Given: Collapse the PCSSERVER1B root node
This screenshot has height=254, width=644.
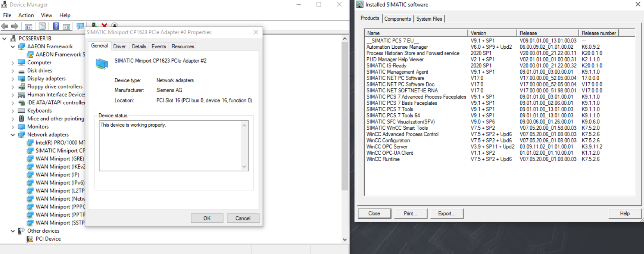Looking at the screenshot, I should tap(4, 39).
